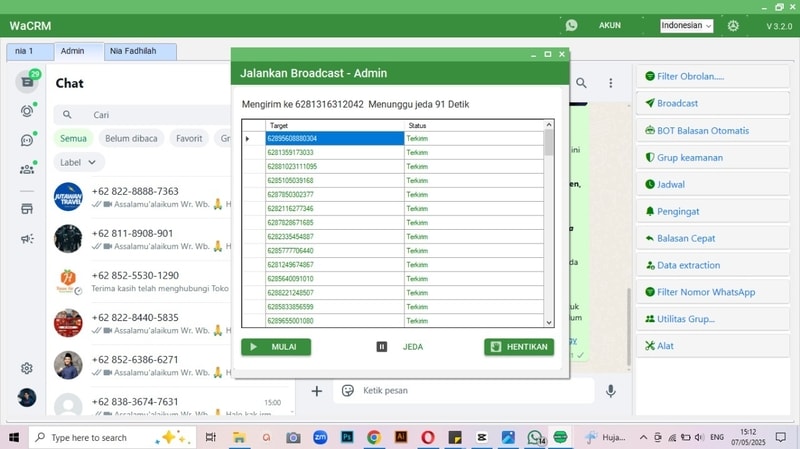The width and height of the screenshot is (800, 449).
Task: Open Chrome from the Windows taskbar
Action: click(373, 437)
